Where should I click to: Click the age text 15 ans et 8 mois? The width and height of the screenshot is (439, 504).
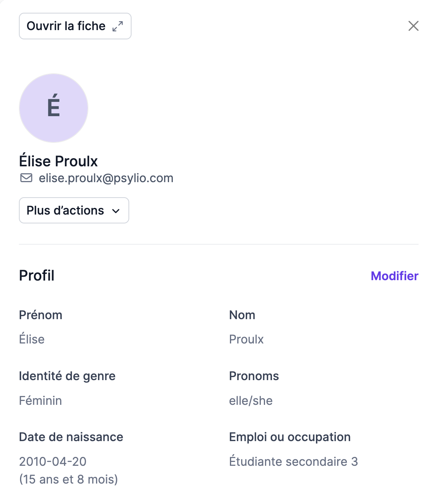(x=69, y=479)
